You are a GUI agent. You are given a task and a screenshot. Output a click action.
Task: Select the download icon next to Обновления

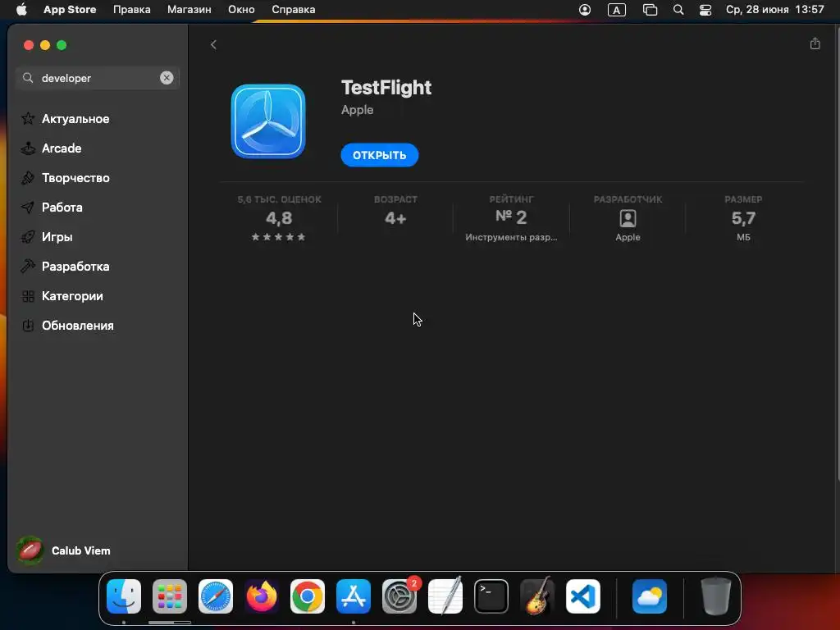pyautogui.click(x=28, y=325)
